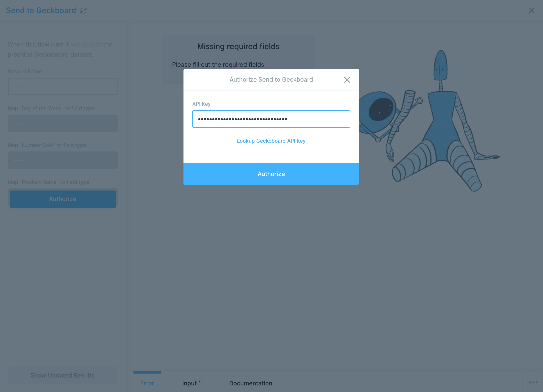
Task: Switch to the Input 1 tab
Action: click(x=192, y=383)
